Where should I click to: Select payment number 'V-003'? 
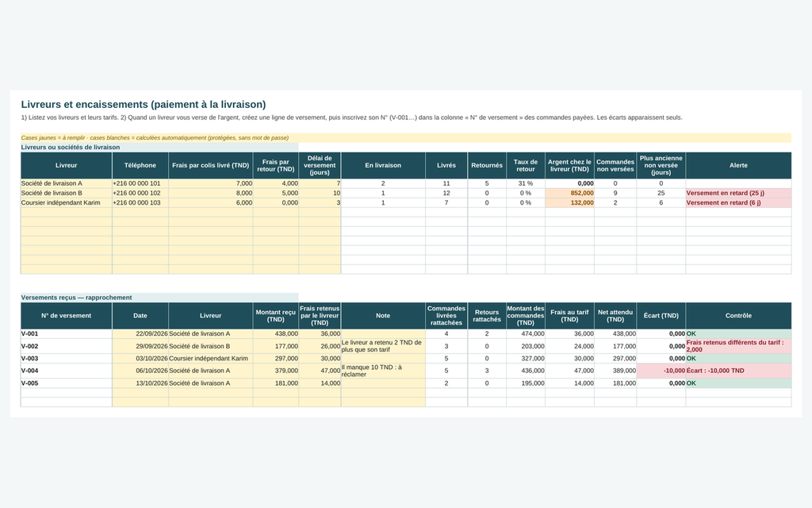pos(67,359)
